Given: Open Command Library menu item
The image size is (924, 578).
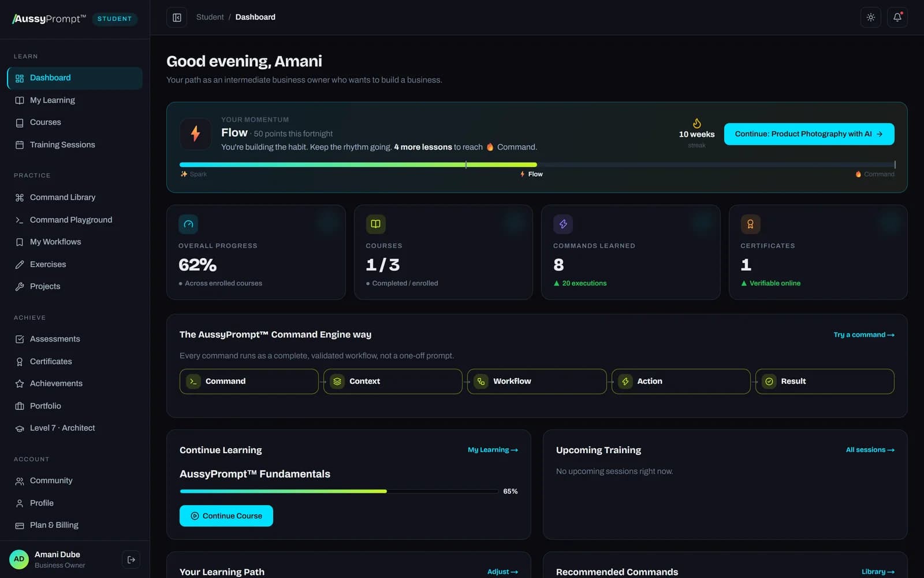Looking at the screenshot, I should point(74,198).
